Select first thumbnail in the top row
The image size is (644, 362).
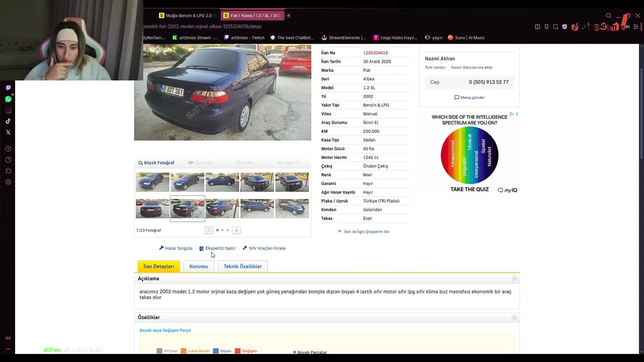point(152,182)
